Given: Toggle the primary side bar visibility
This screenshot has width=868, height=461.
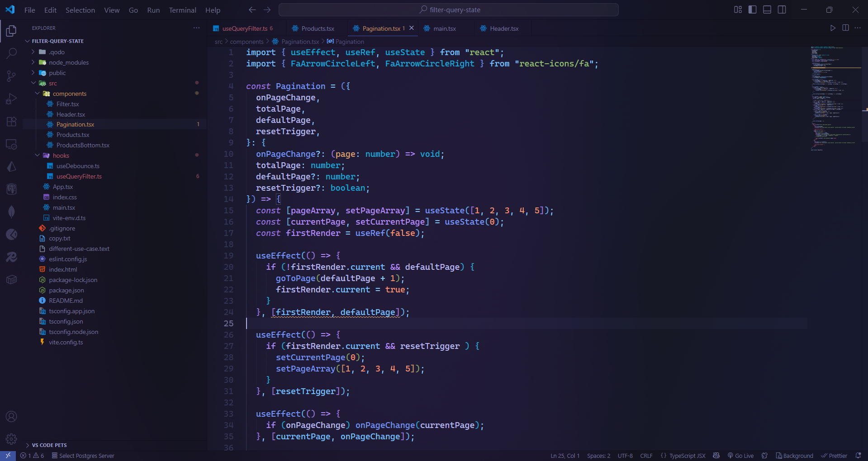Looking at the screenshot, I should pos(753,10).
